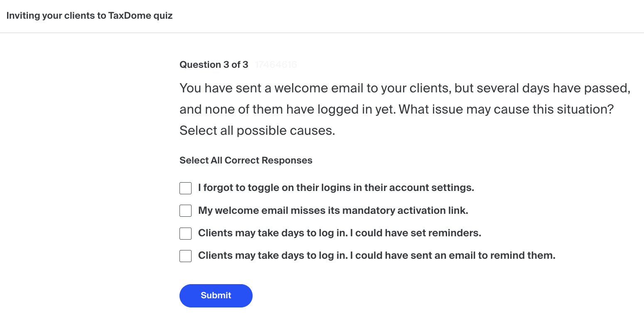Click the 'Inviting your clients to TaxDome quiz' title
The width and height of the screenshot is (644, 322).
pyautogui.click(x=89, y=16)
